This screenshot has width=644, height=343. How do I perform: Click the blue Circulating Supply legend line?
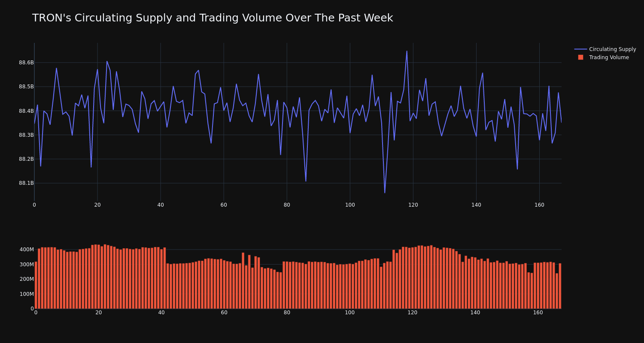580,49
